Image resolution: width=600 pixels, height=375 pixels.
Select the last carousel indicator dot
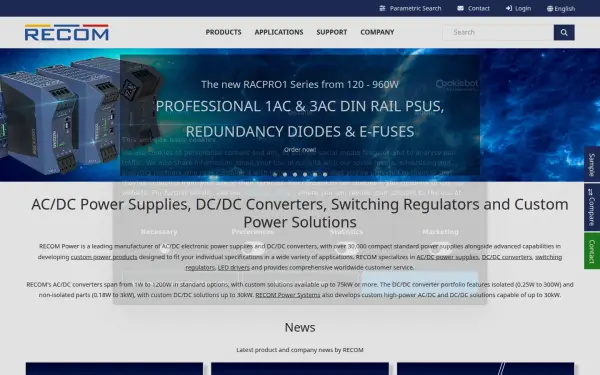click(325, 174)
